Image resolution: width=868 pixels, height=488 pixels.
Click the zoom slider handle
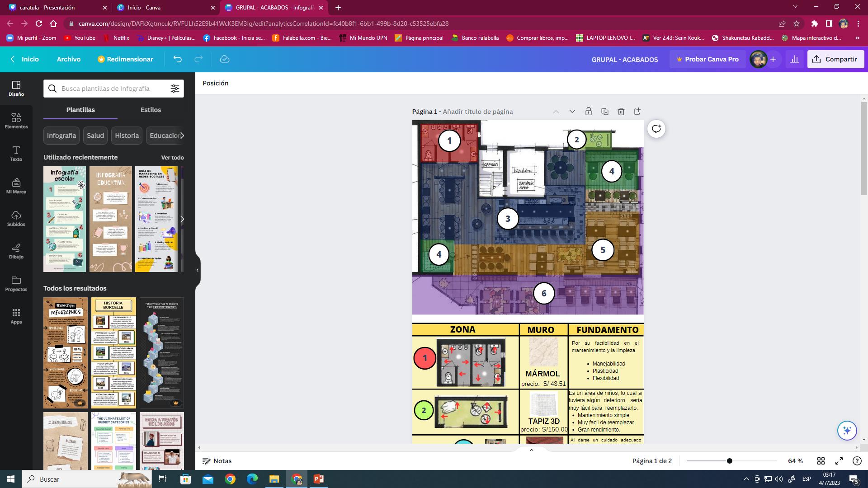pos(729,461)
